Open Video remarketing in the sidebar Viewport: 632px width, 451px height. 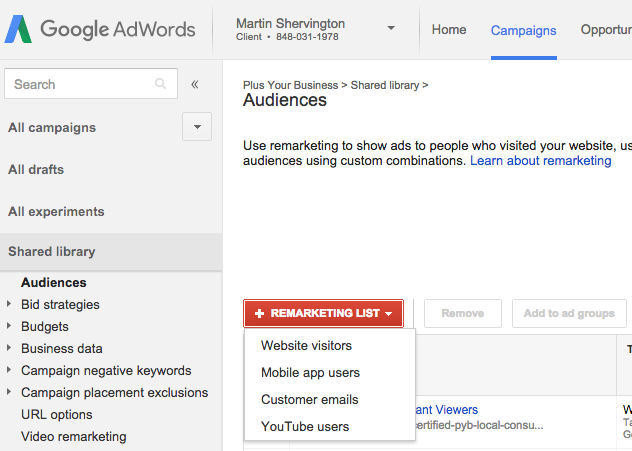[x=74, y=436]
